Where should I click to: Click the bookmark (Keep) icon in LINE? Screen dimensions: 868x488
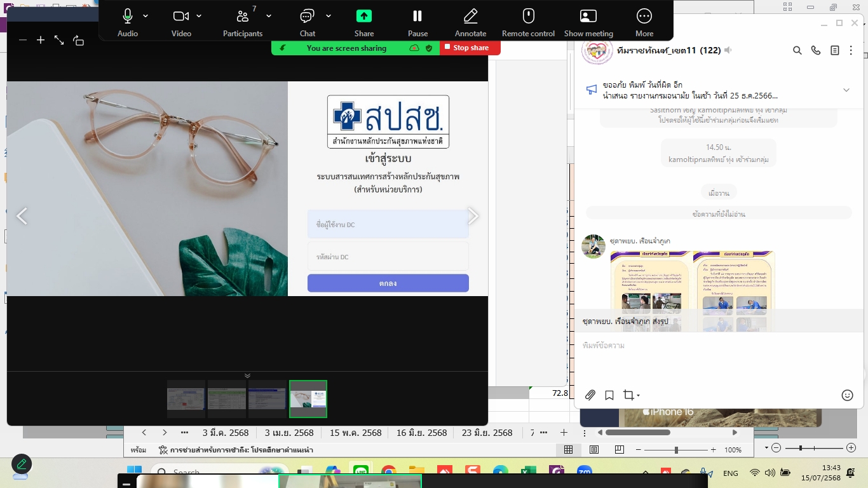pyautogui.click(x=609, y=395)
